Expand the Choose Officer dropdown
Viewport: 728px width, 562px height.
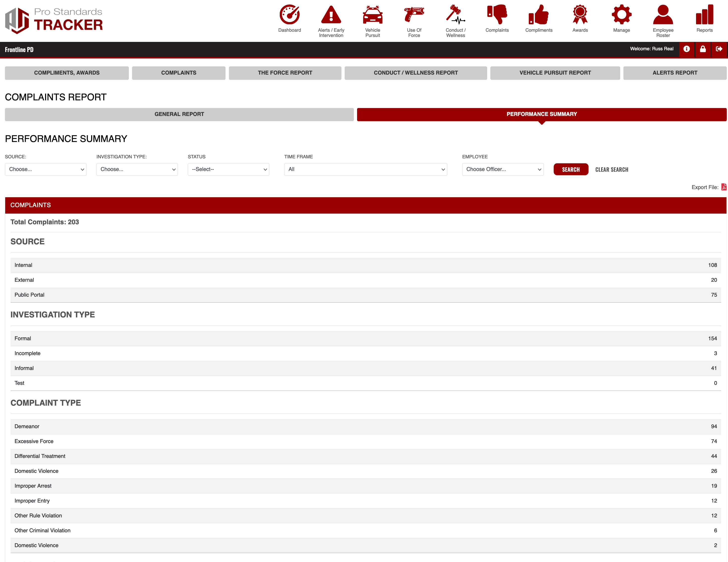pyautogui.click(x=502, y=169)
